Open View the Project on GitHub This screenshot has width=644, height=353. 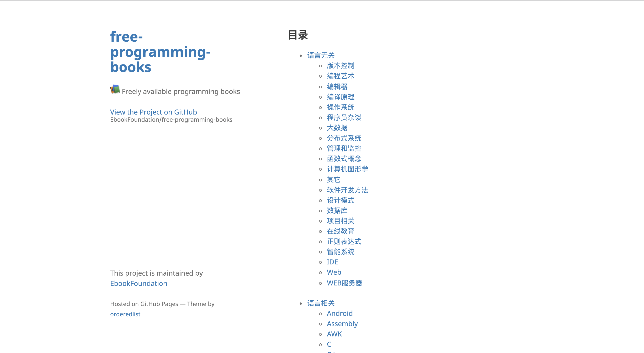click(x=153, y=112)
